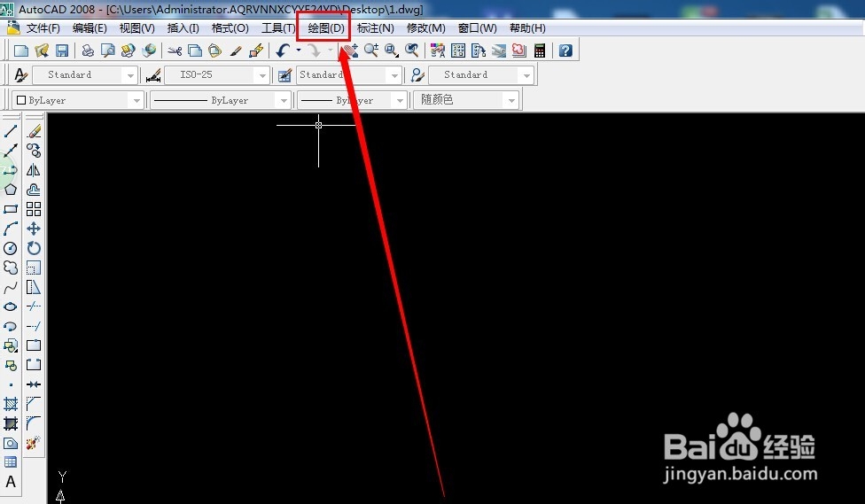The image size is (865, 504).
Task: Open a drawing with folder icon
Action: point(42,50)
